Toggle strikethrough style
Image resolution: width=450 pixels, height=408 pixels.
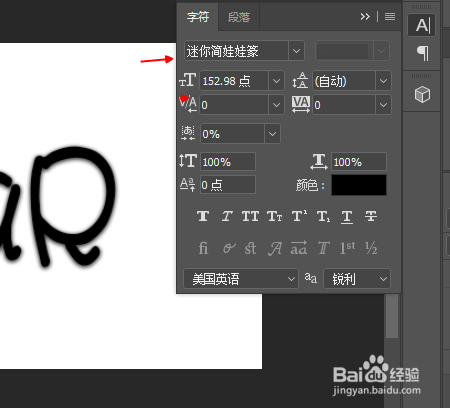[371, 216]
